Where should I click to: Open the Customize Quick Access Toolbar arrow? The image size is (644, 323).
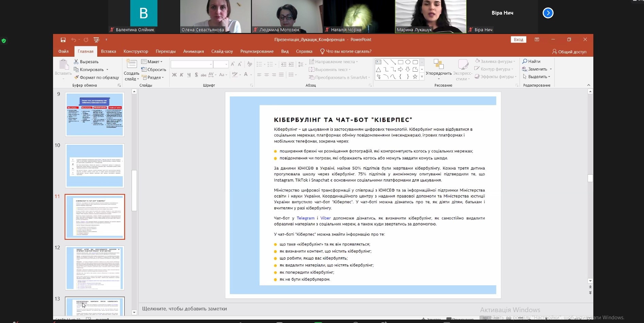point(106,40)
